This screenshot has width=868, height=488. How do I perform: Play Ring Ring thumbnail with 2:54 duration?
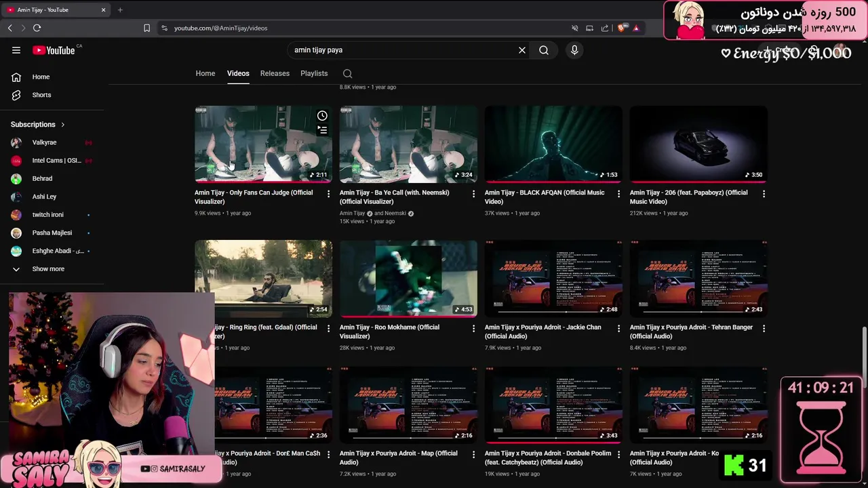[x=263, y=279]
